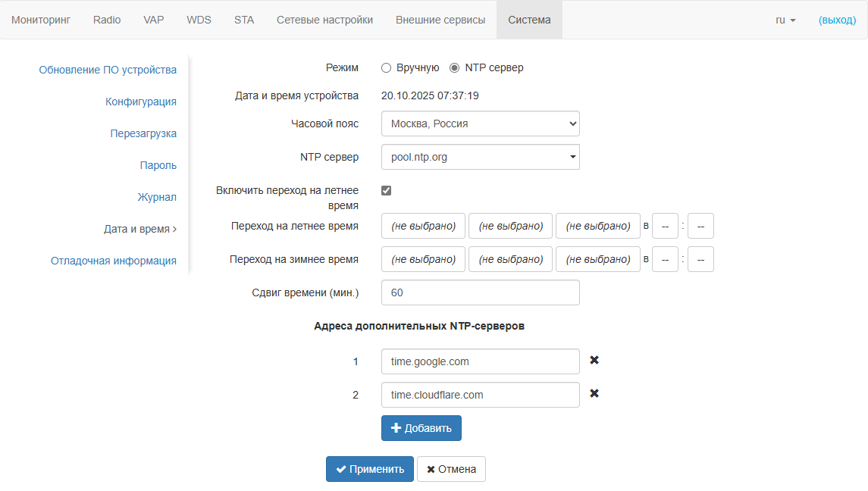The image size is (868, 491).
Task: Click Добавить to add an NTP server
Action: (x=421, y=428)
